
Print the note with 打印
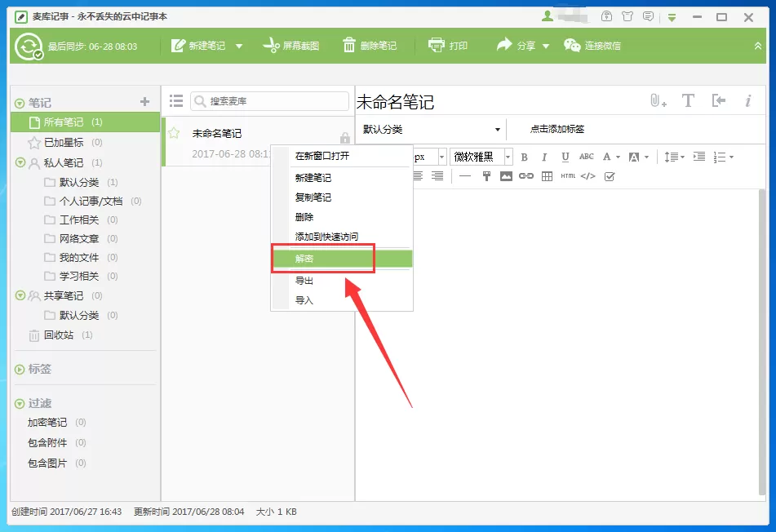pyautogui.click(x=448, y=46)
